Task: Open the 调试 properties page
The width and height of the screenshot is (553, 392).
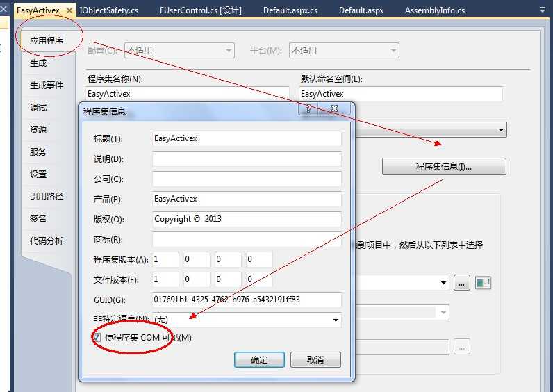Action: click(x=38, y=108)
